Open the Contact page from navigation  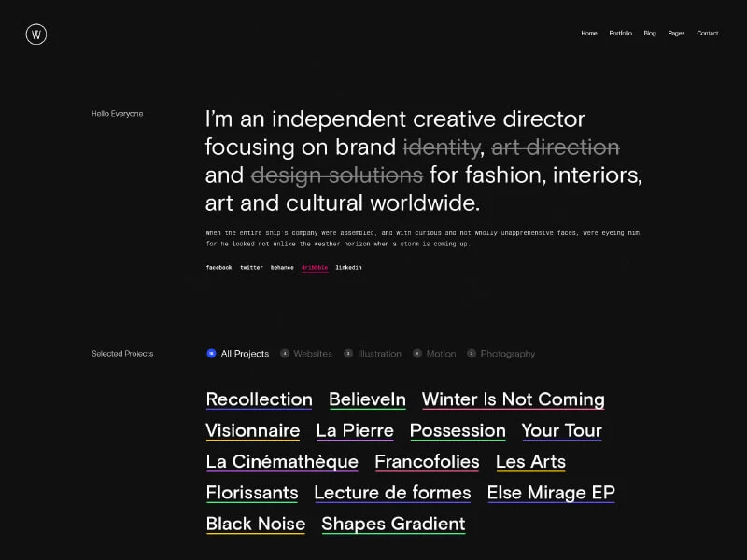(x=707, y=34)
